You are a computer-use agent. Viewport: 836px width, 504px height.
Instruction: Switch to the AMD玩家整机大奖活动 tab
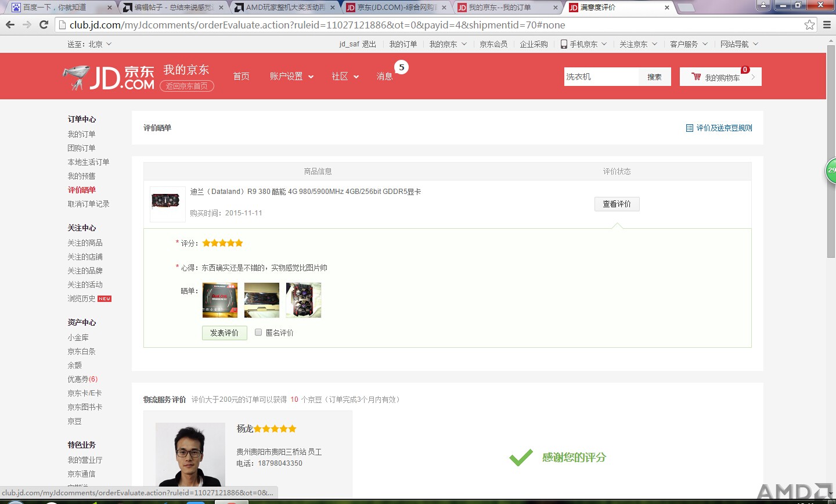point(283,8)
